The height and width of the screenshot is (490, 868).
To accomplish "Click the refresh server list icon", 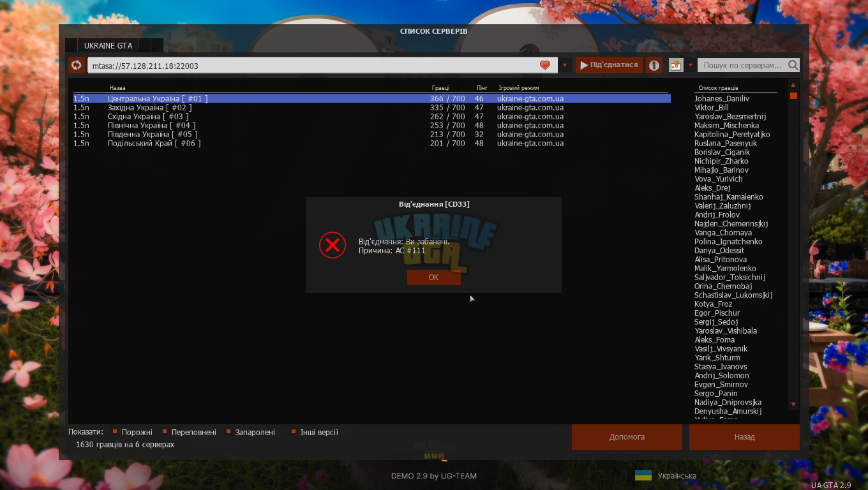I will (x=77, y=65).
